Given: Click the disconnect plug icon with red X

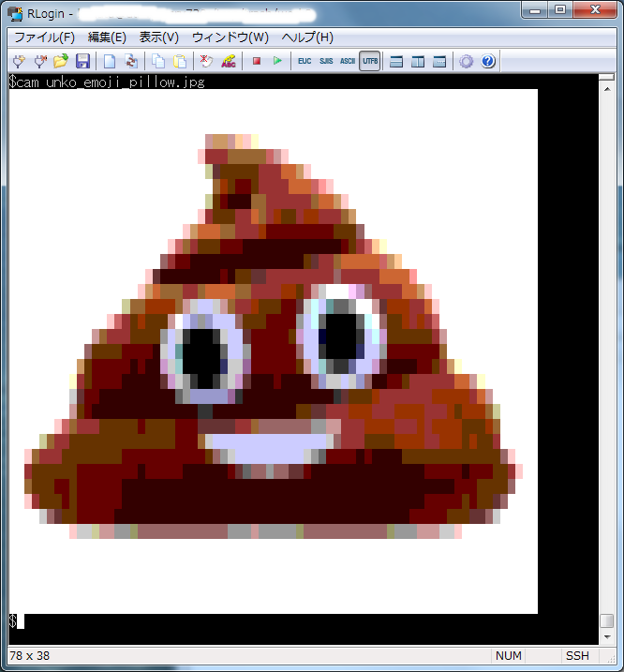Looking at the screenshot, I should click(40, 61).
